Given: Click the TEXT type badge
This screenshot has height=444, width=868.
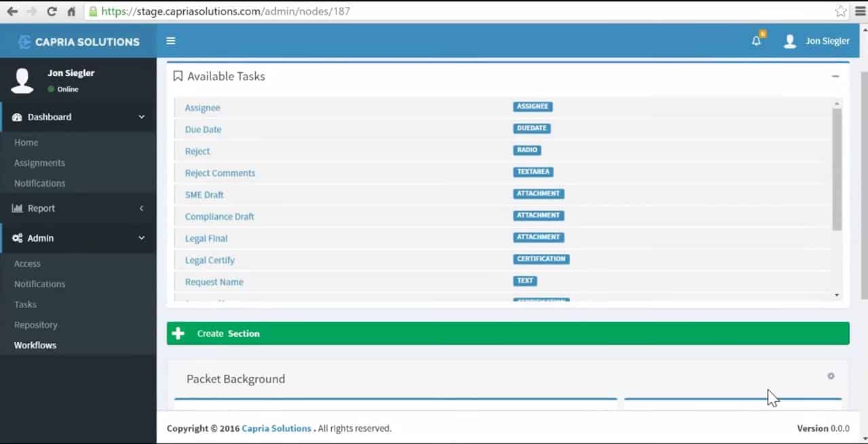Looking at the screenshot, I should (x=525, y=280).
